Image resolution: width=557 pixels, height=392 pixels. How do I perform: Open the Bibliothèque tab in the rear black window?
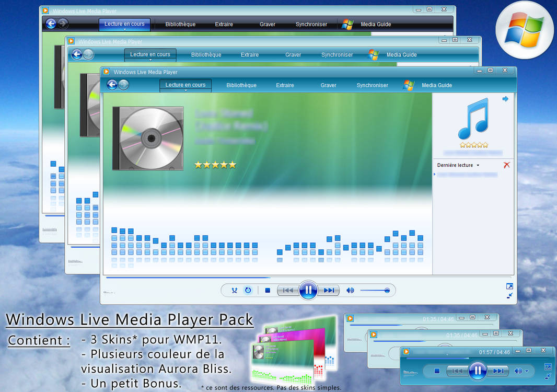pyautogui.click(x=180, y=24)
